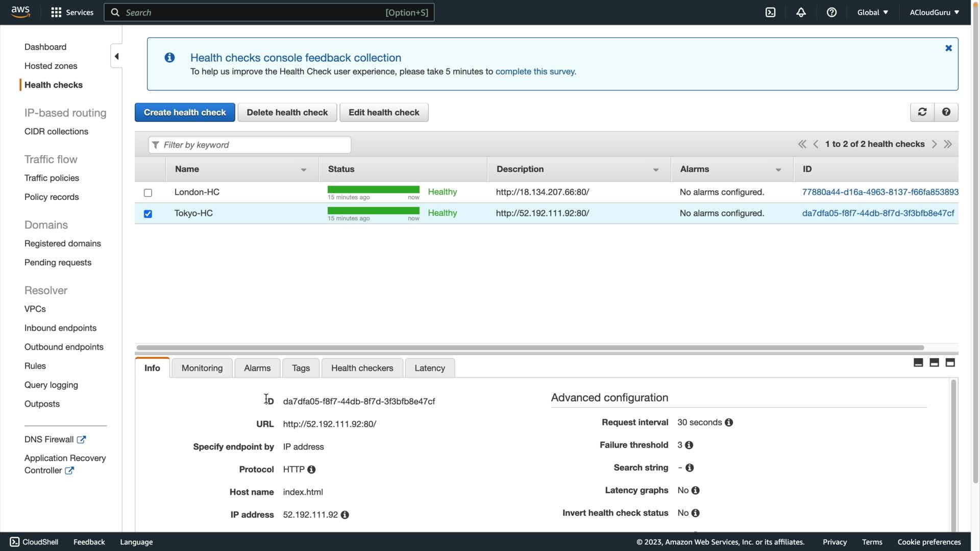Expand the Global region dropdown

(x=872, y=12)
